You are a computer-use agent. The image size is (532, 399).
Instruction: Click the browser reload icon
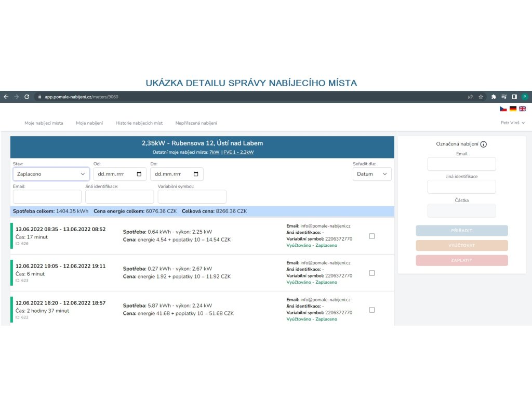[x=26, y=97]
